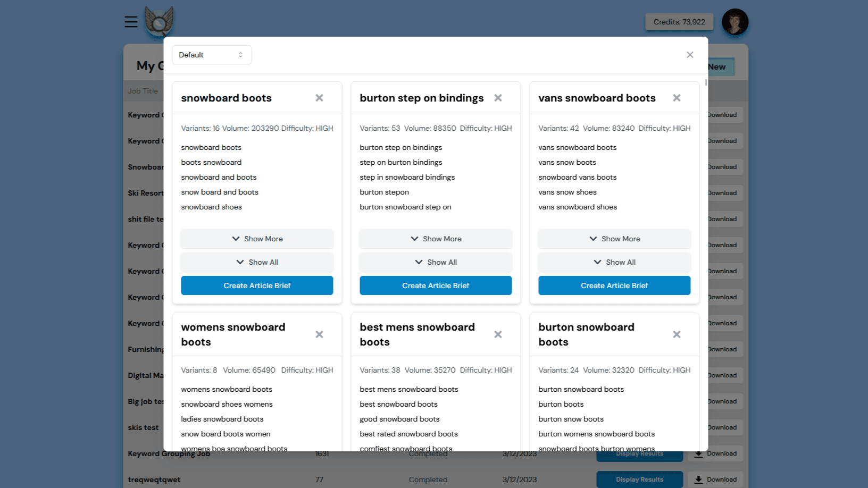This screenshot has width=868, height=488.
Task: Open the hamburger navigation menu
Action: pyautogui.click(x=131, y=22)
